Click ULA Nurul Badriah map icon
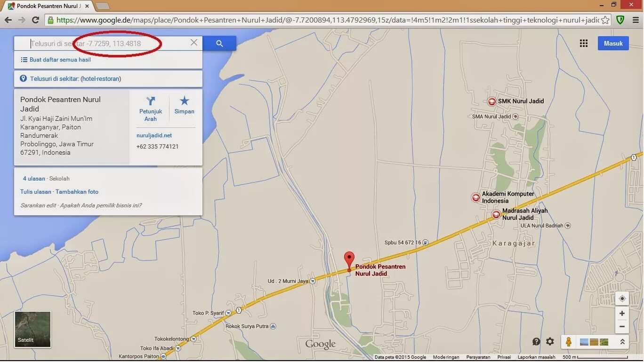The width and height of the screenshot is (644, 362). pyautogui.click(x=567, y=226)
